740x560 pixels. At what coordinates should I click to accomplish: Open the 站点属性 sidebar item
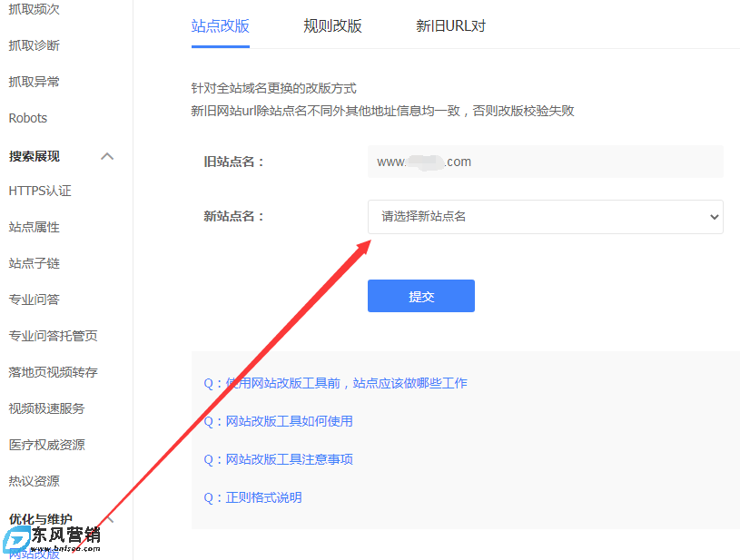[33, 226]
